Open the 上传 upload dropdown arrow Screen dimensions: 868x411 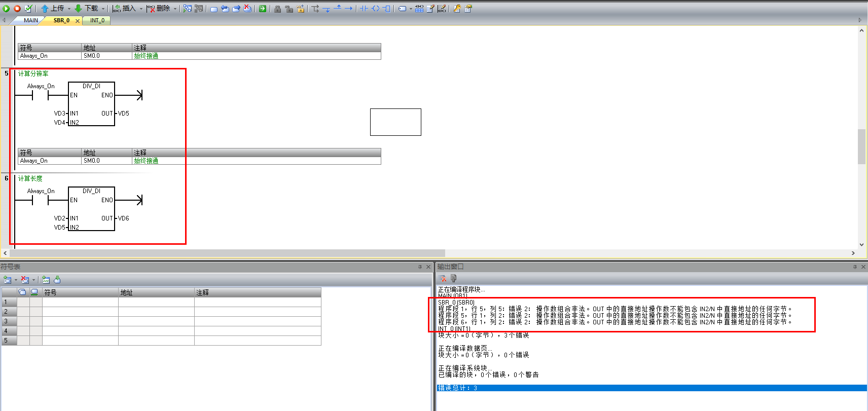(69, 9)
